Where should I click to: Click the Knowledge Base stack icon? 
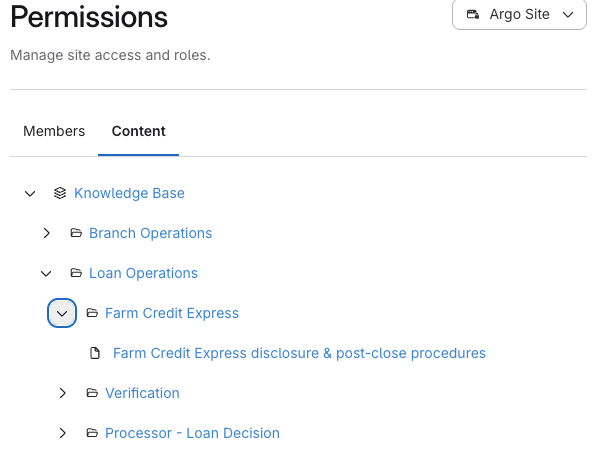pyautogui.click(x=60, y=193)
